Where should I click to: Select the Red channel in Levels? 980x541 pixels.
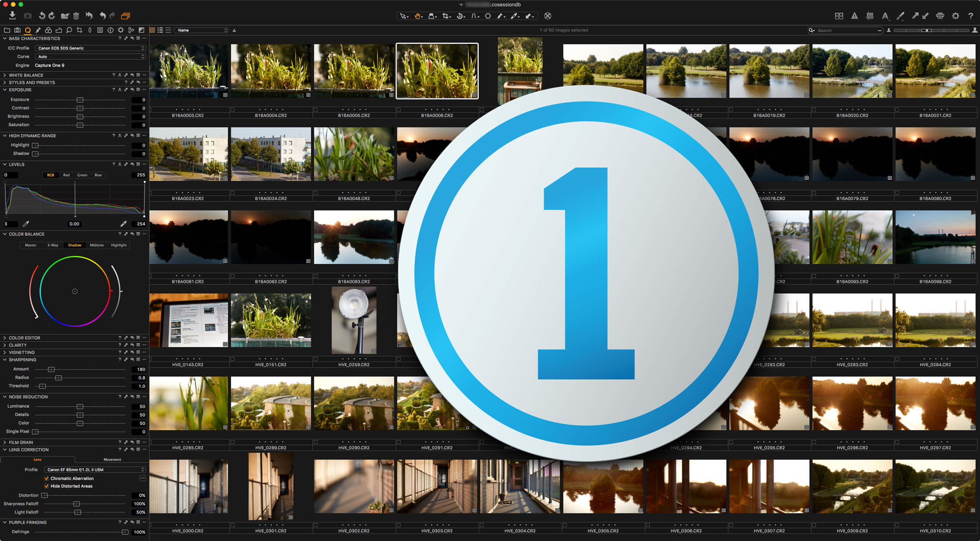point(66,175)
